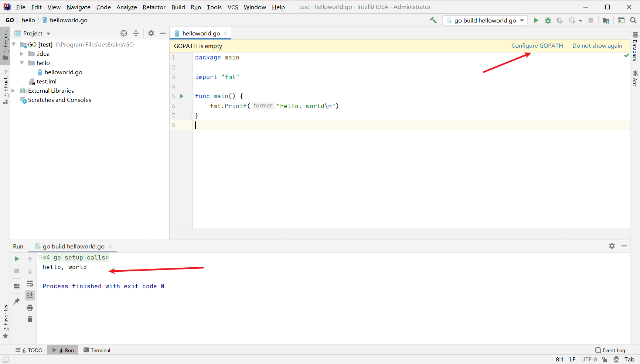Fold the func main block
This screenshot has width=640, height=364.
[192, 96]
